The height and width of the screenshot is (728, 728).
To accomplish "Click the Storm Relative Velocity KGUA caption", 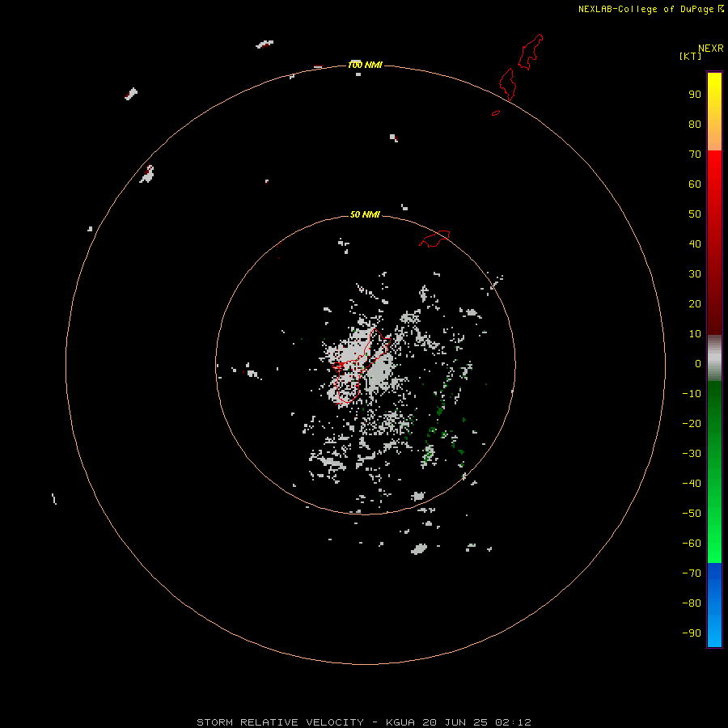I will pos(364,722).
